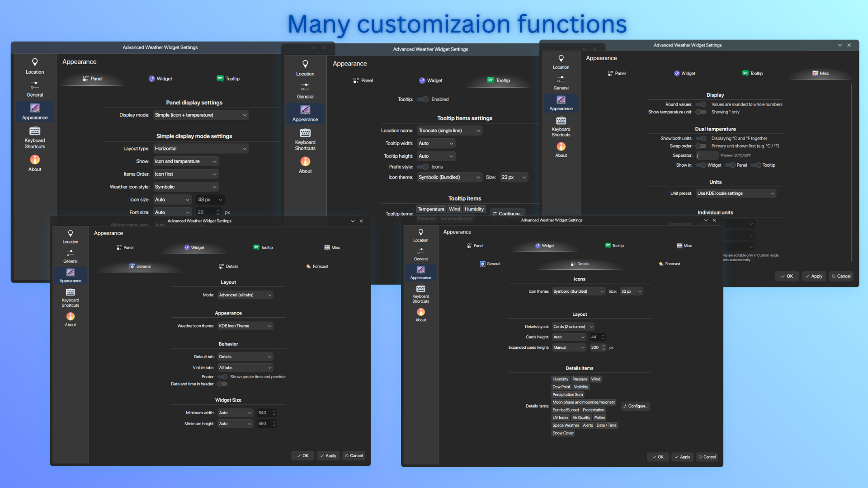The image size is (868, 488).
Task: Click OK in top-right Misc window
Action: point(787,276)
